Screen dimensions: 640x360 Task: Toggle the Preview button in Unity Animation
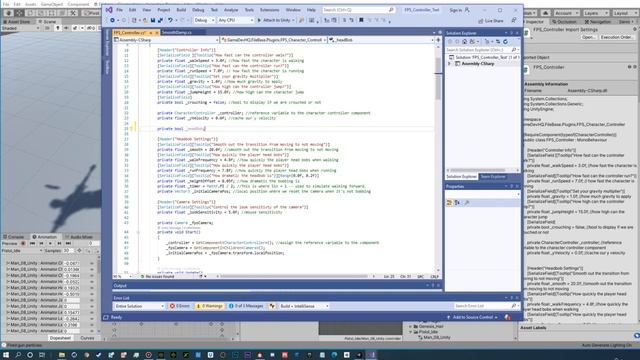tap(10, 243)
